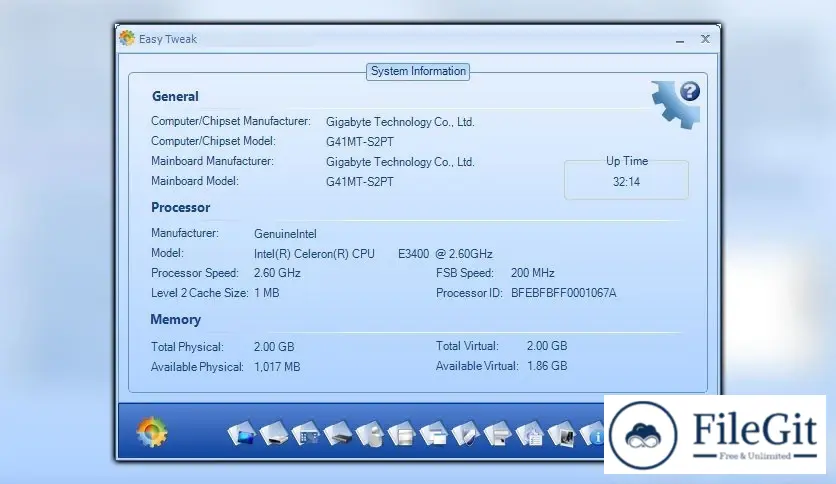Image resolution: width=836 pixels, height=484 pixels.
Task: Open the single window explorer tweak icon
Action: [402, 433]
